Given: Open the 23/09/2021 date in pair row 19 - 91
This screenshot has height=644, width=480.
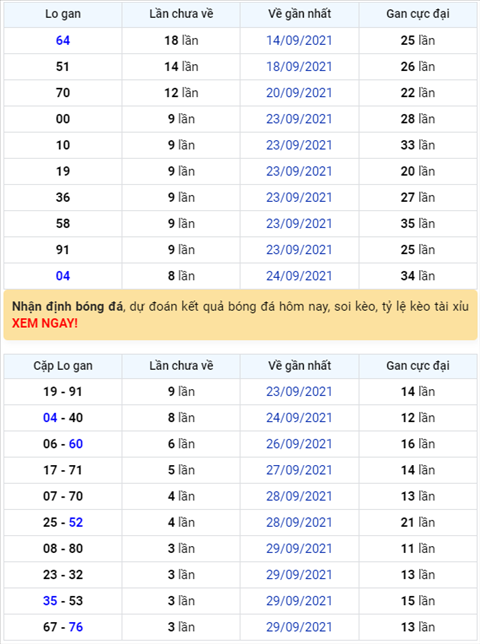Looking at the screenshot, I should 299,391.
